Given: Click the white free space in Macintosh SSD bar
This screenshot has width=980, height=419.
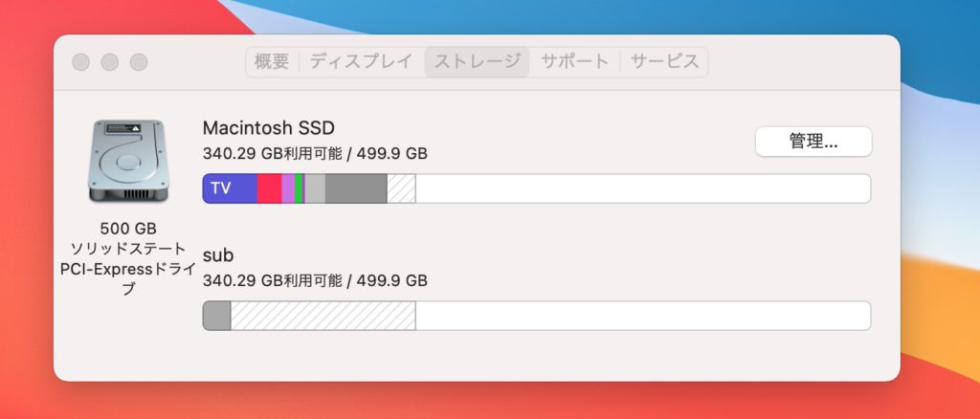Looking at the screenshot, I should [x=641, y=188].
